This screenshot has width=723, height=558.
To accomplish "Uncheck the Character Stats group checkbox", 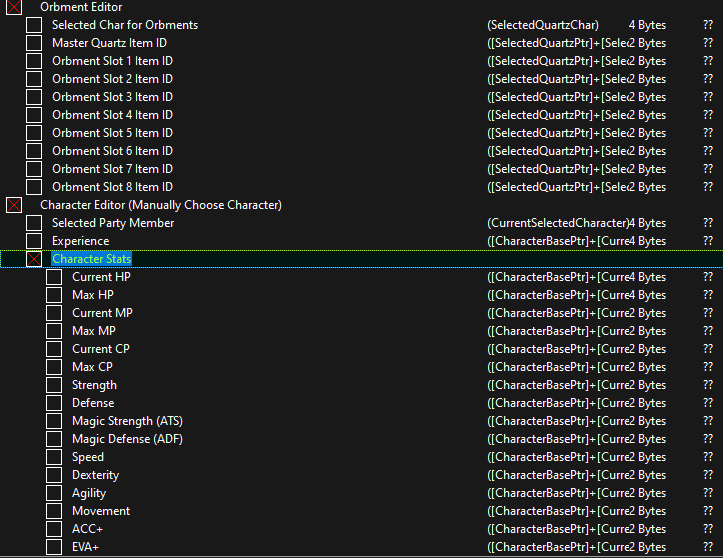I will [x=34, y=259].
